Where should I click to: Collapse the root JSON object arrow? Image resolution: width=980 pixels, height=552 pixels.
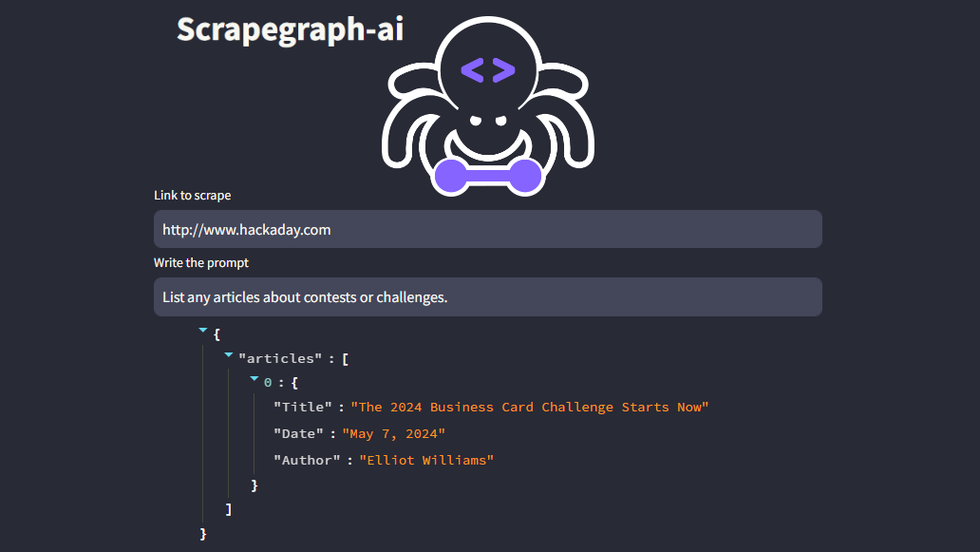coord(203,330)
